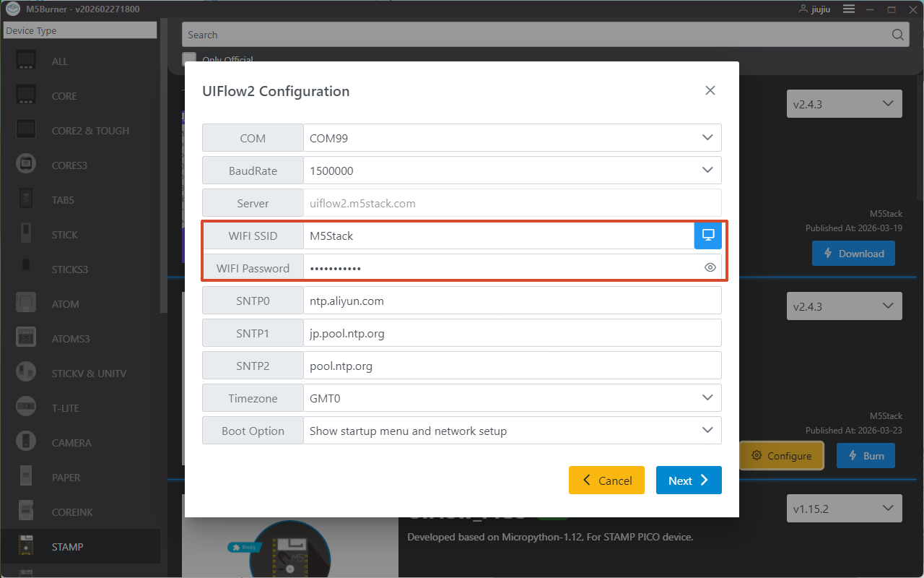Select STAMP in the device list

pos(67,547)
